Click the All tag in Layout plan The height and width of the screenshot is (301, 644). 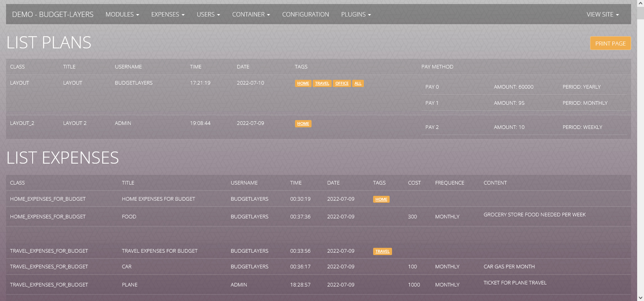coord(358,83)
